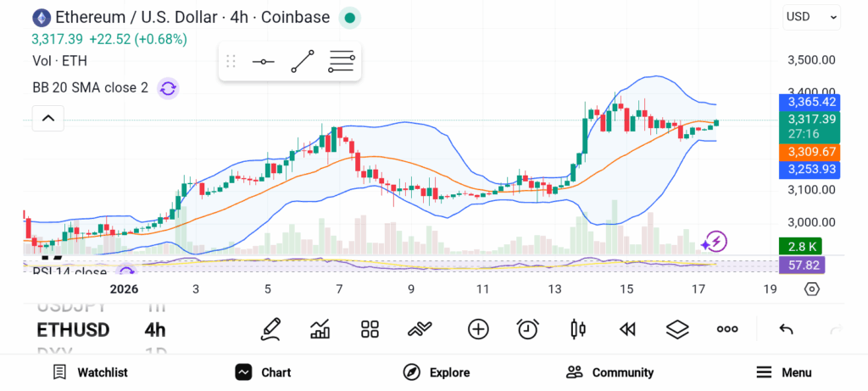Open the USD currency dropdown
The image size is (868, 391).
811,16
